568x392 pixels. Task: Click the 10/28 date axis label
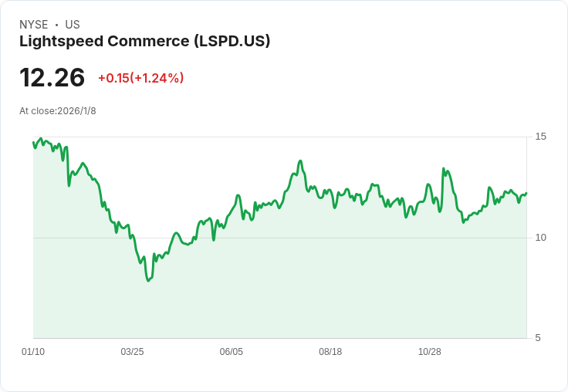430,352
